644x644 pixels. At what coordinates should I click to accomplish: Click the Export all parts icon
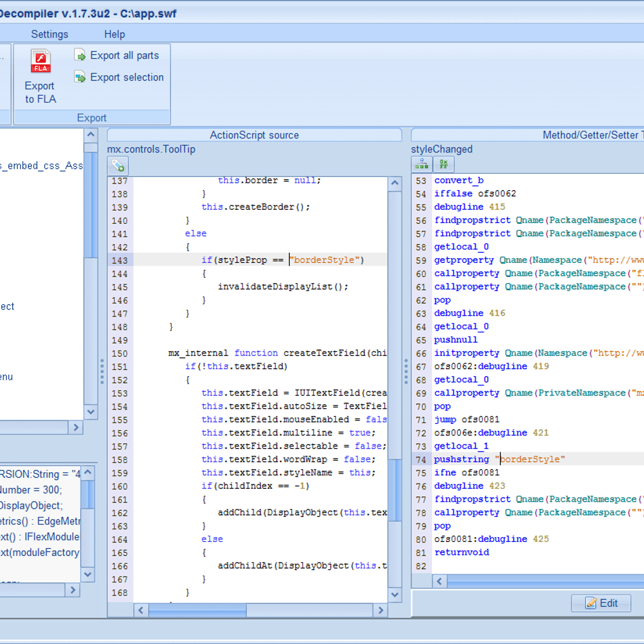coord(80,55)
